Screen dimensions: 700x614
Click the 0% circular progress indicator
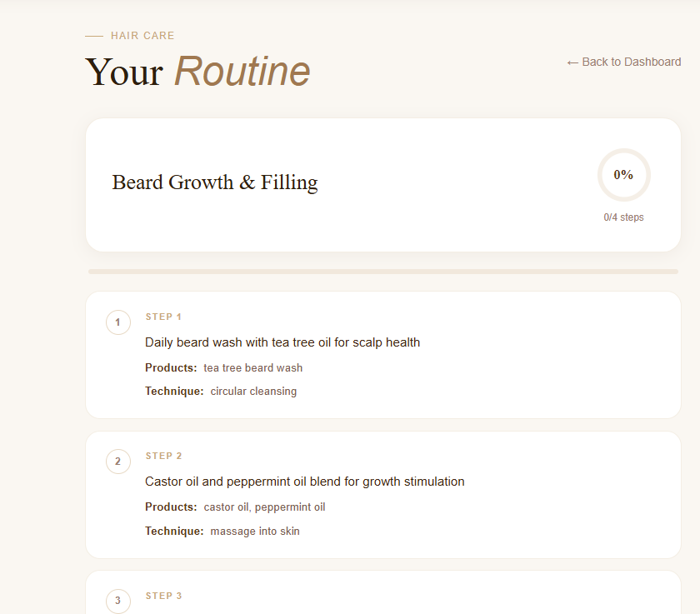623,175
